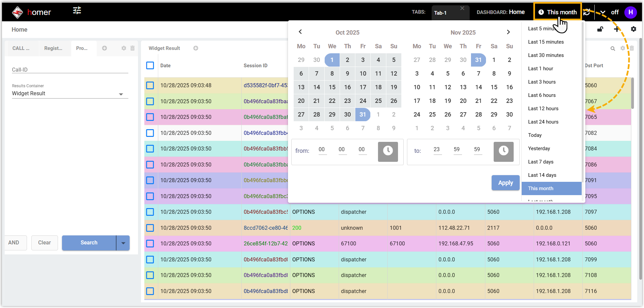Open the Search button dropdown arrow

pyautogui.click(x=123, y=243)
